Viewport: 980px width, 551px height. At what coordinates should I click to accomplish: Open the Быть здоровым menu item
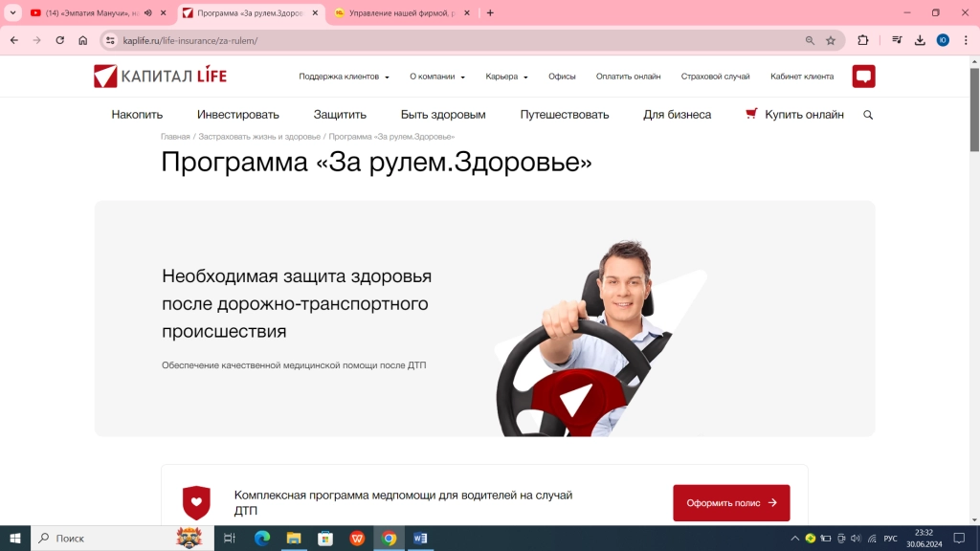coord(443,115)
